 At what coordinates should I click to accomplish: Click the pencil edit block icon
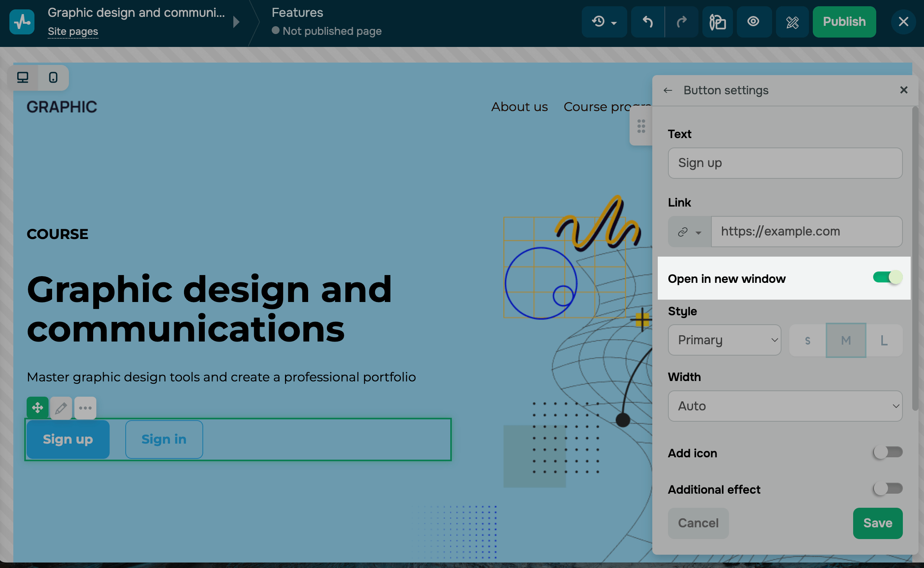click(61, 408)
